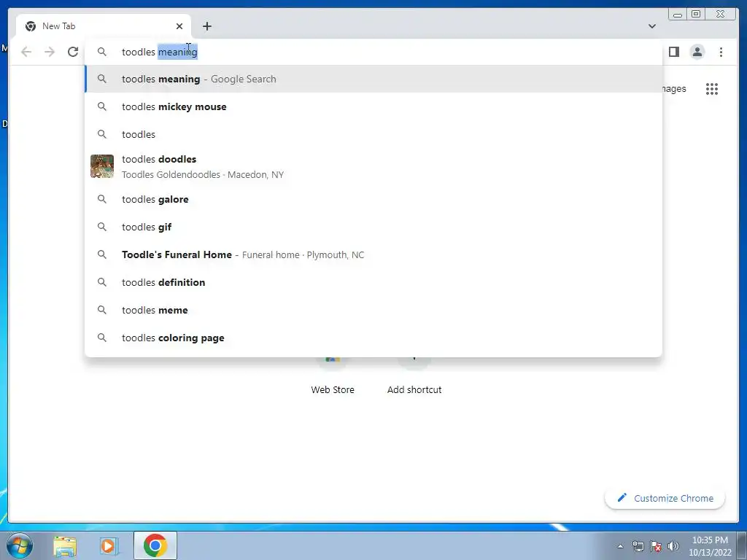Viewport: 747px width, 560px height.
Task: Click the network tray icon
Action: coord(638,546)
